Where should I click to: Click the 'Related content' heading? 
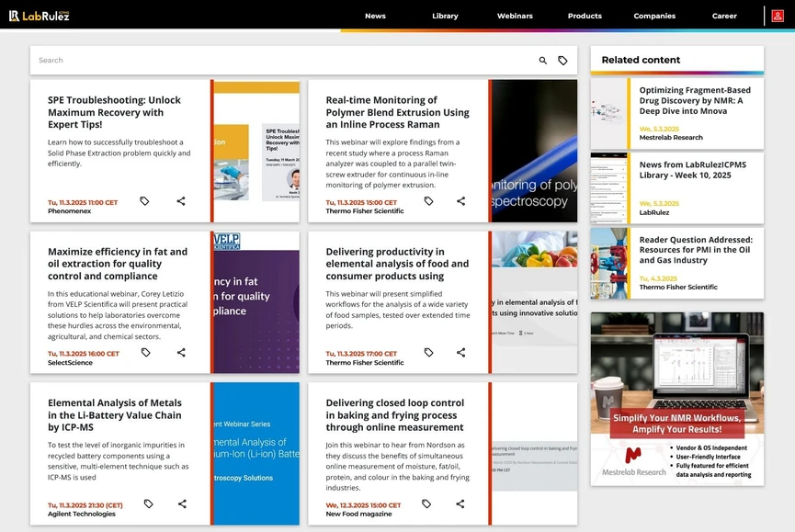641,60
